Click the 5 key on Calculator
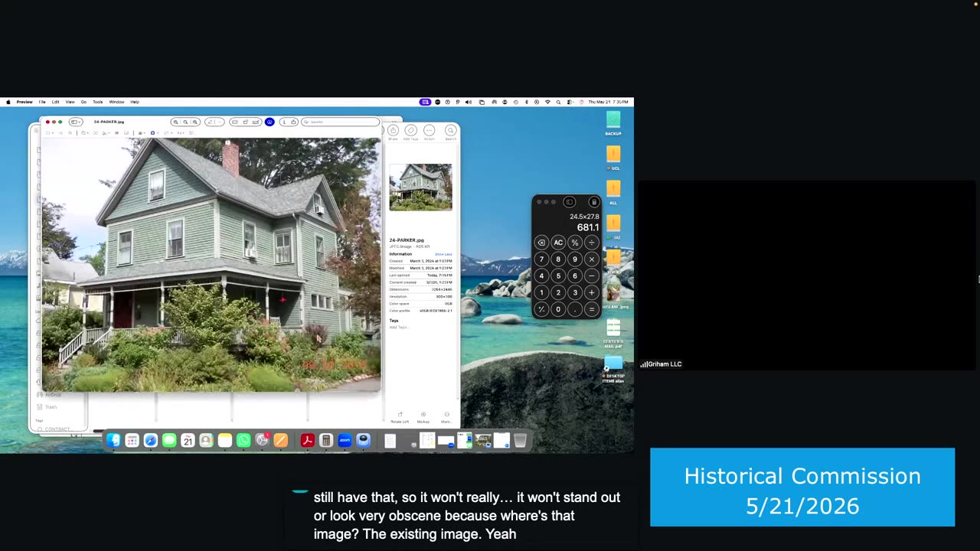980x551 pixels. [x=558, y=275]
